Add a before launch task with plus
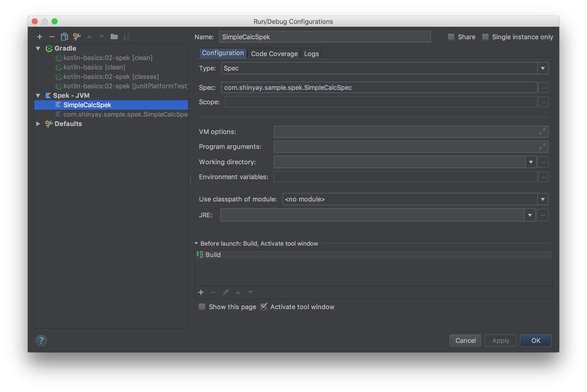Viewport: 587px width, 392px height. (x=201, y=292)
